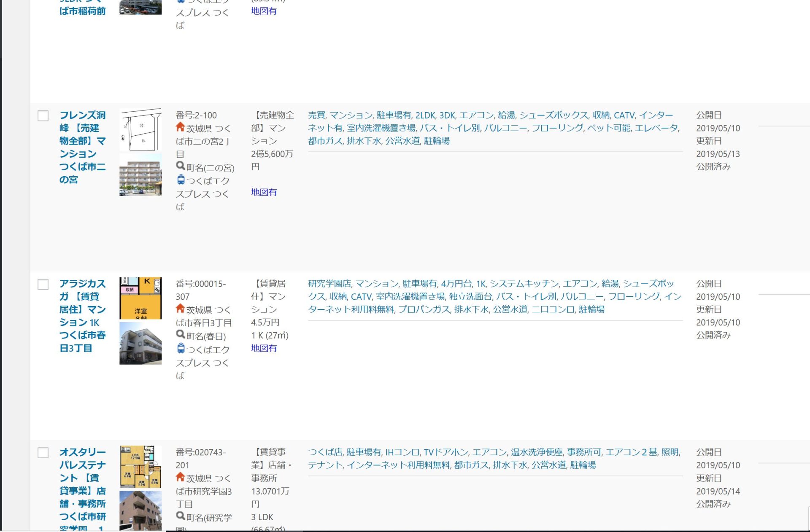Tick the checkbox for オスタリーパレステナント listing
Image resolution: width=810 pixels, height=532 pixels.
[x=43, y=453]
